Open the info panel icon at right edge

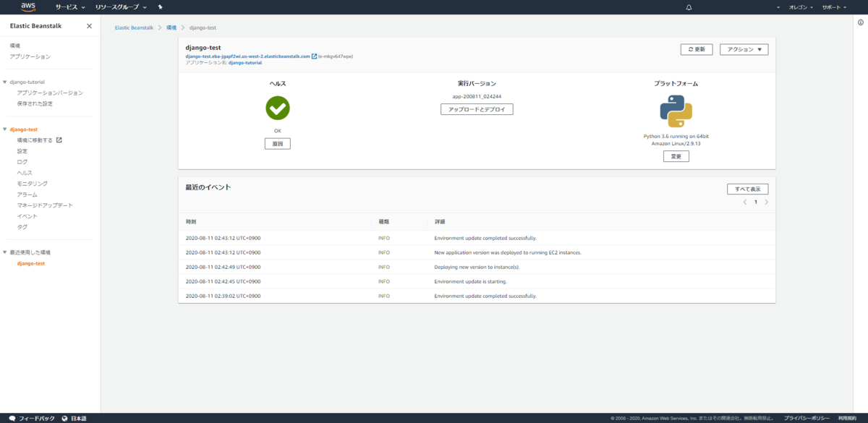point(859,22)
